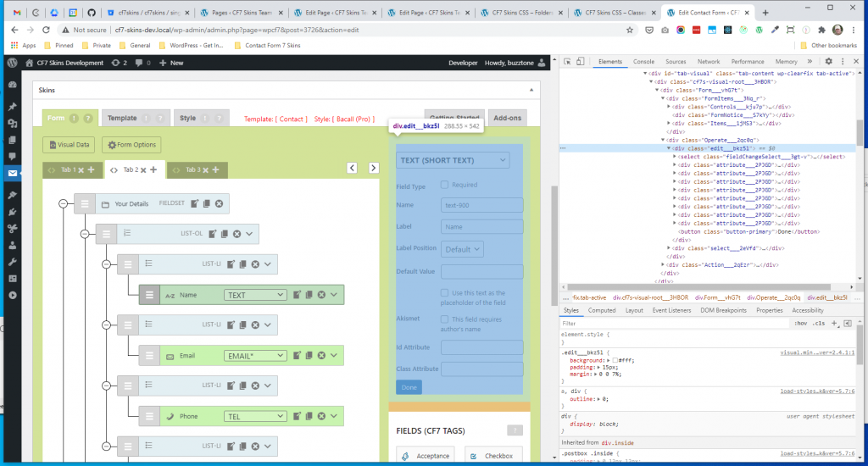The height and width of the screenshot is (466, 868).
Task: Toggle the Required checkbox
Action: (444, 185)
